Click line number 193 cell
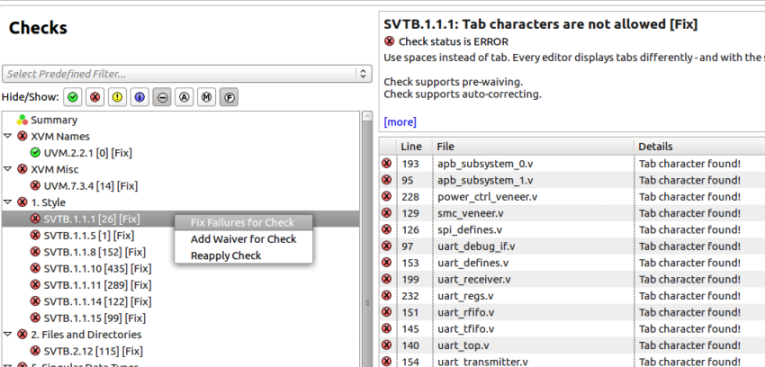The image size is (765, 367). (x=410, y=163)
